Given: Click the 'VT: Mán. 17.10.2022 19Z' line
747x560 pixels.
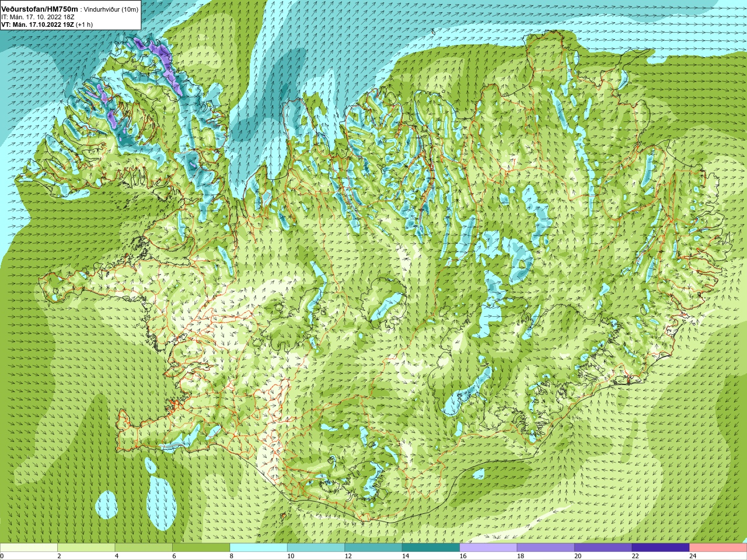Looking at the screenshot, I should coord(37,25).
